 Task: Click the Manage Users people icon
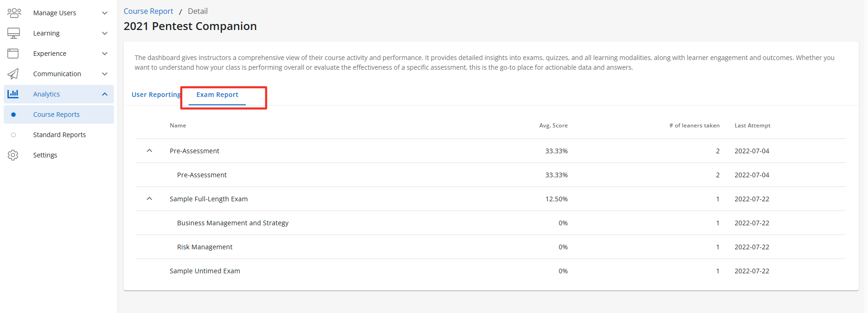click(14, 13)
